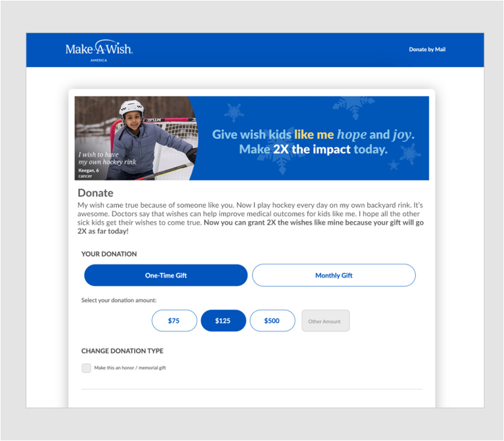Click 'Select your donation amount:' text
Screen dimensions: 504x441
118,300
